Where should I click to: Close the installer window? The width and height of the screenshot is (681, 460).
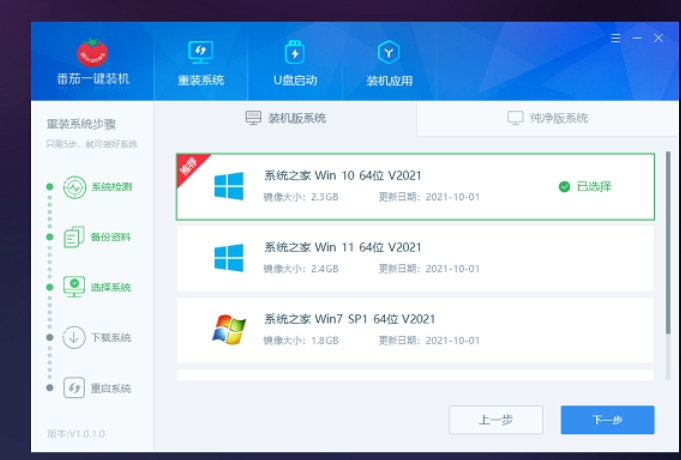(658, 38)
